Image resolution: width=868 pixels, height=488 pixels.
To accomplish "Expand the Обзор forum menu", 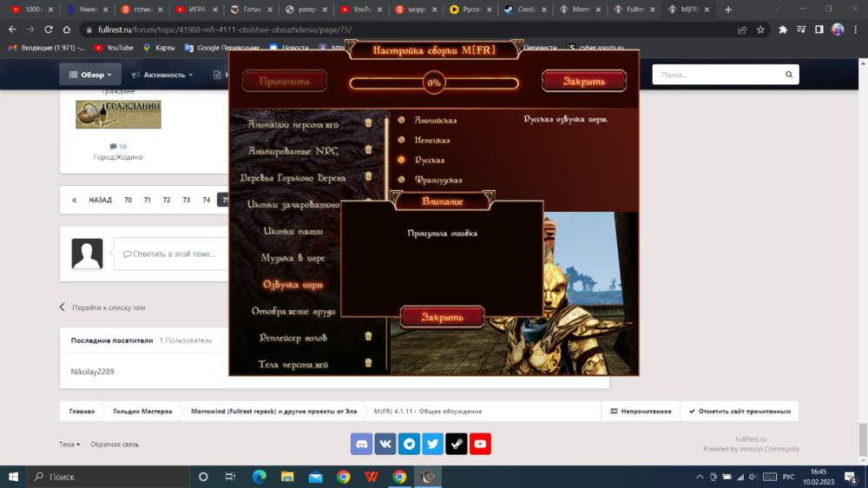I will [89, 74].
